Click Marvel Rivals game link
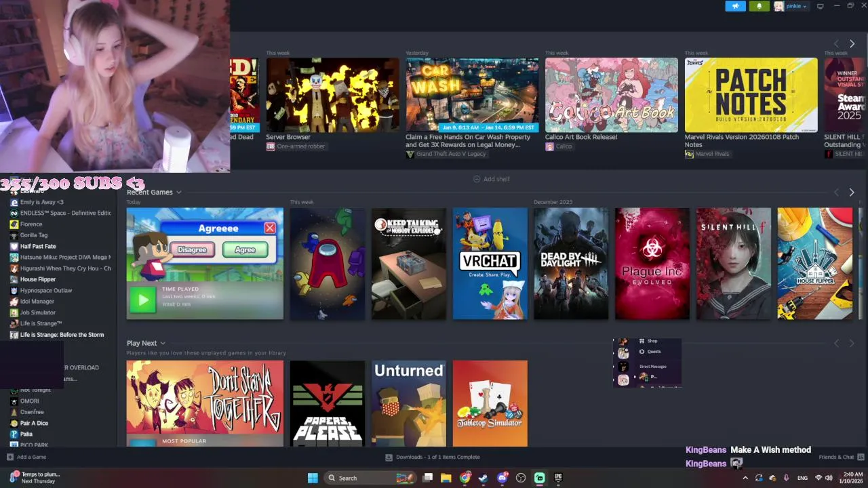 (x=707, y=154)
